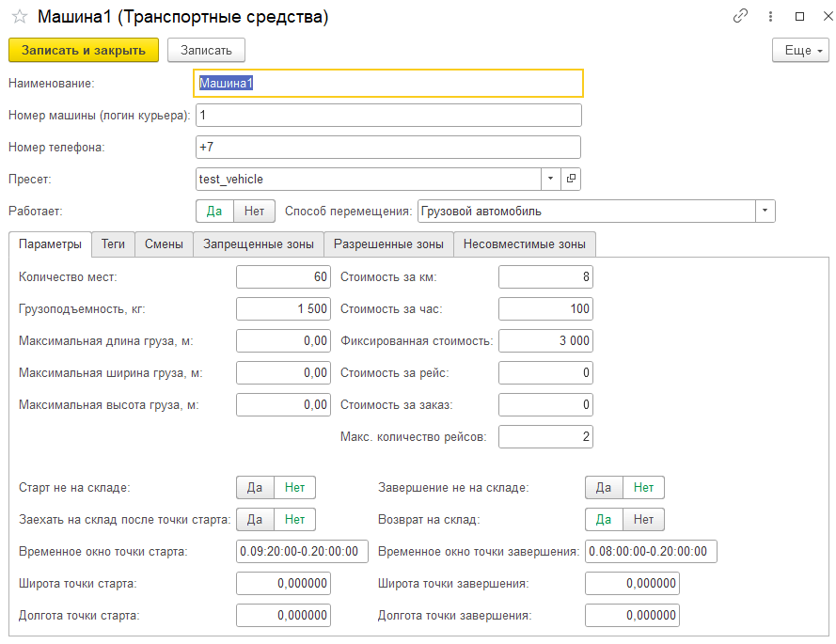Click the Грузоподъемность, кг input field
The image size is (836, 644).
[283, 308]
